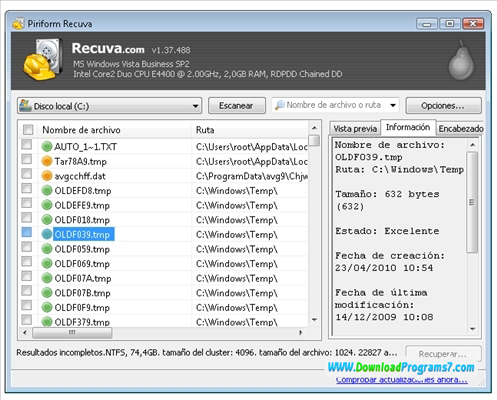Click orange status icon for Tar78A9.tmp

(47, 161)
